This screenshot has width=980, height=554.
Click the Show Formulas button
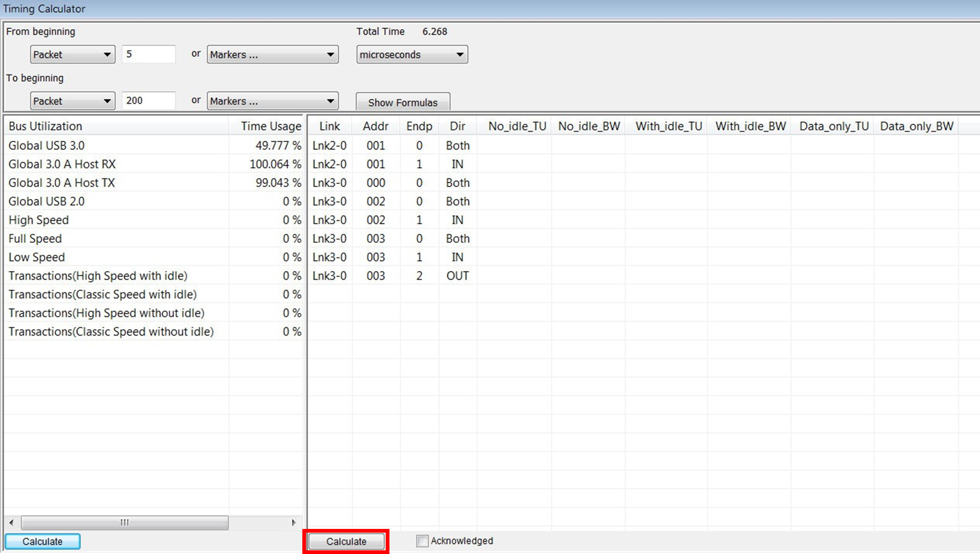point(403,102)
